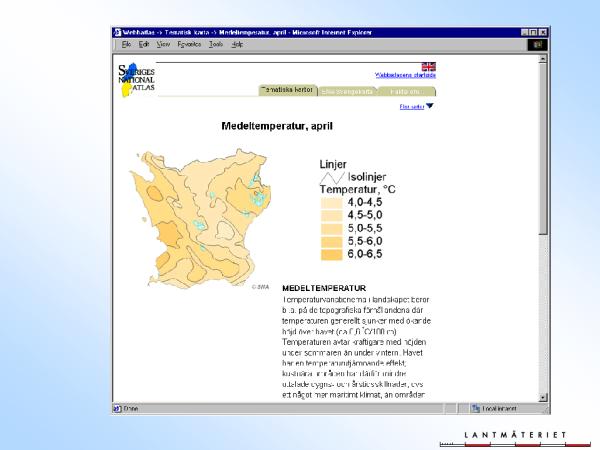Open the File menu

126,45
